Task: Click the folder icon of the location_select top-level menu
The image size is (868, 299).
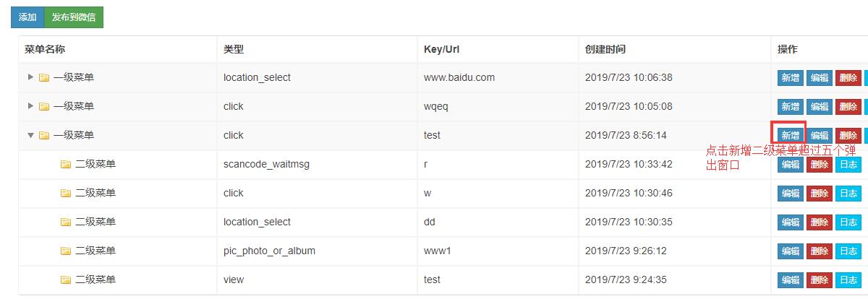Action: point(44,77)
